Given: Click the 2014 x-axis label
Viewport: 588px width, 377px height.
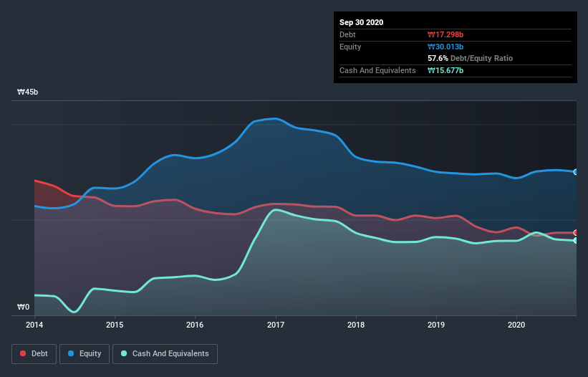Looking at the screenshot, I should point(34,325).
